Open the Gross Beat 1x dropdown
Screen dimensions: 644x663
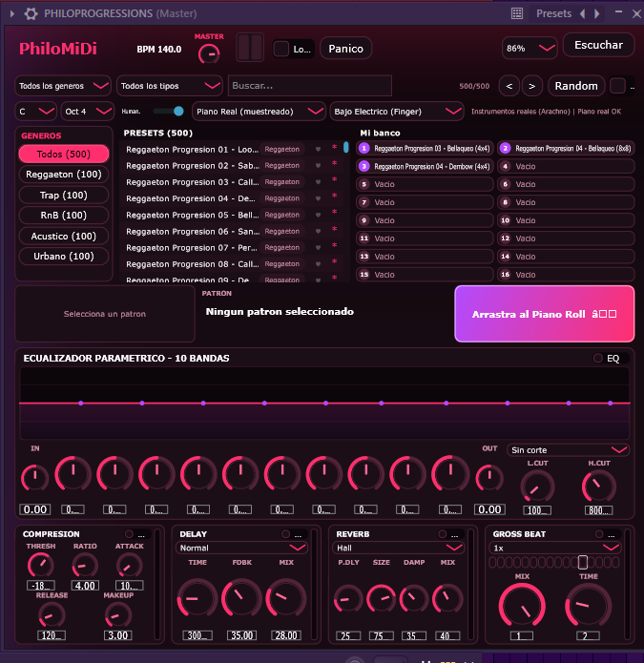click(554, 548)
